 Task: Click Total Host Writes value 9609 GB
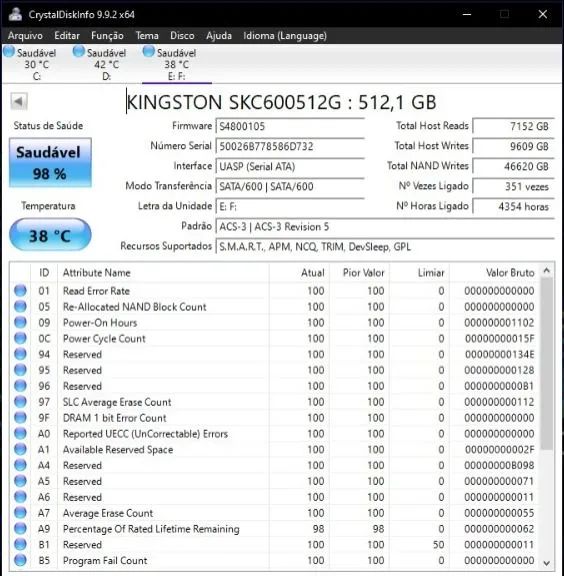coord(513,147)
